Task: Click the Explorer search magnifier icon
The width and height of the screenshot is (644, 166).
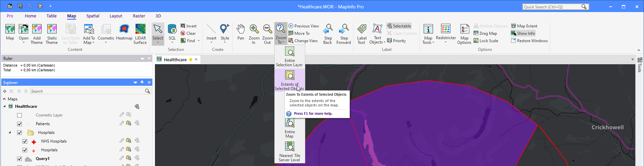Action: (147, 91)
